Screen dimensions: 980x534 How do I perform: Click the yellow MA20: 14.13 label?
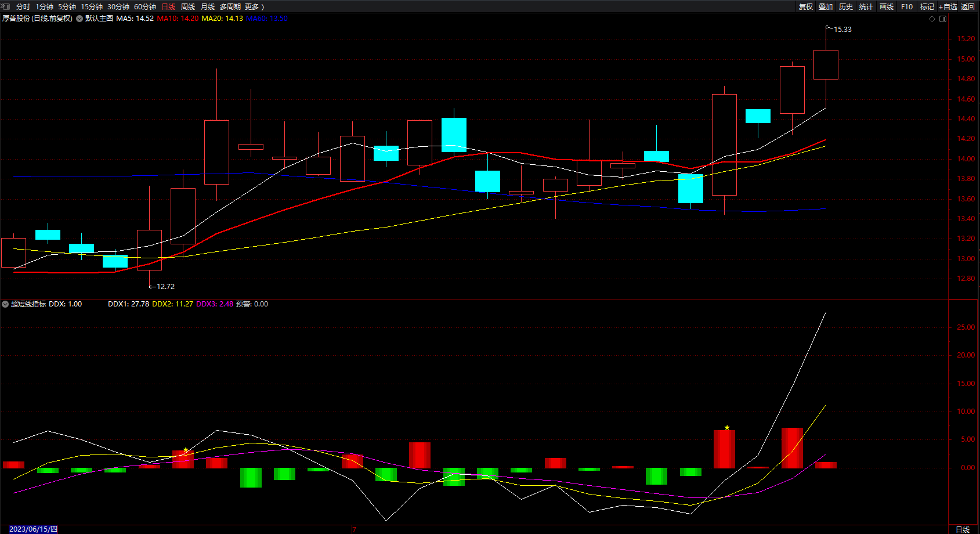click(x=222, y=19)
